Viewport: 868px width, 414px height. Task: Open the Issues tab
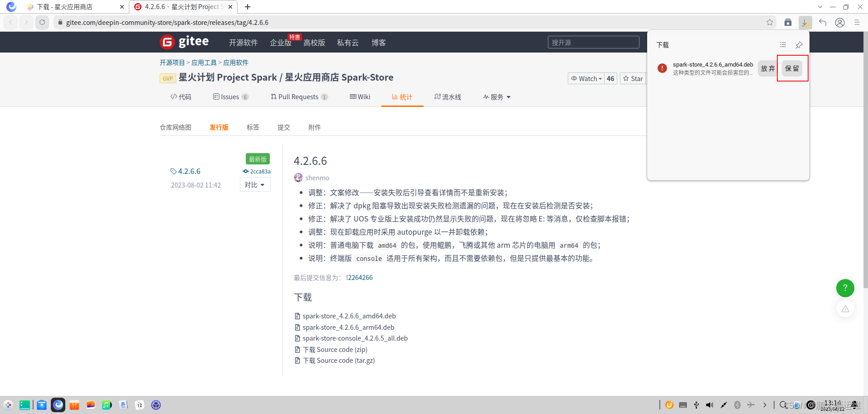click(231, 96)
